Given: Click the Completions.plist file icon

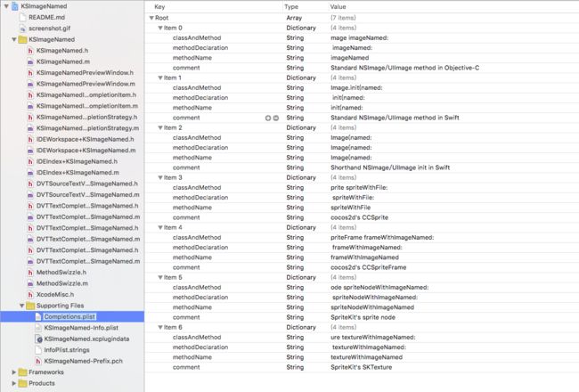Looking at the screenshot, I should coord(38,316).
